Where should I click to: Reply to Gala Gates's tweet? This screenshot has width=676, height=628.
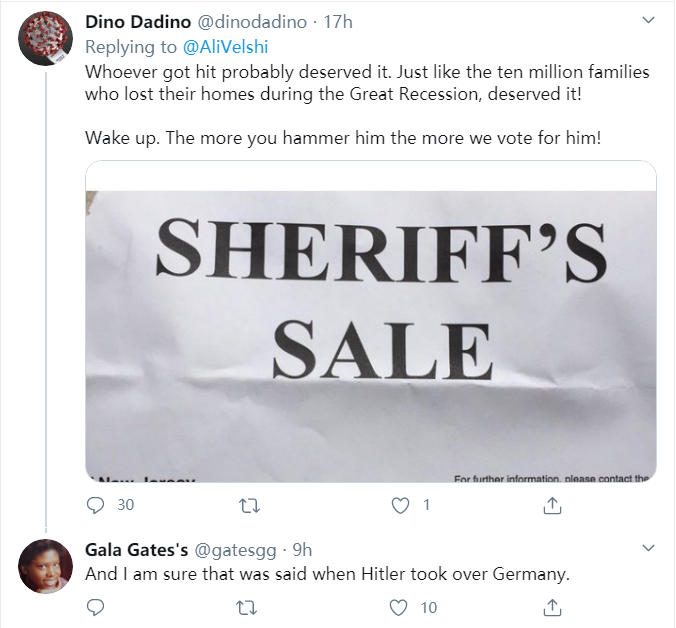coord(96,607)
